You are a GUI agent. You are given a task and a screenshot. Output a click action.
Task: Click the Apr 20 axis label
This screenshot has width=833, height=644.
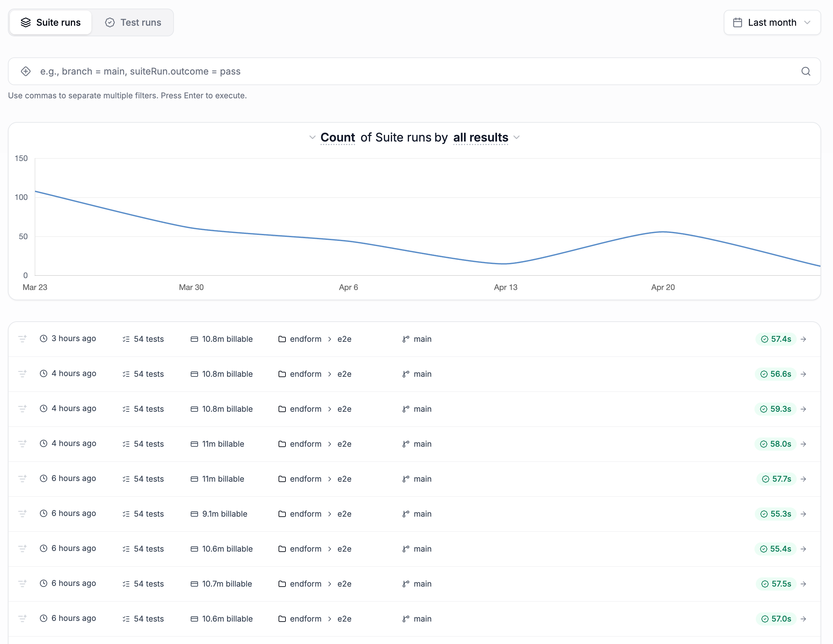point(663,287)
